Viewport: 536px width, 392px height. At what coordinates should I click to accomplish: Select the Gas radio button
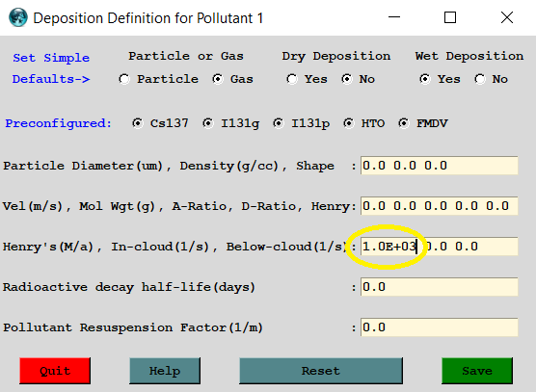pos(218,79)
